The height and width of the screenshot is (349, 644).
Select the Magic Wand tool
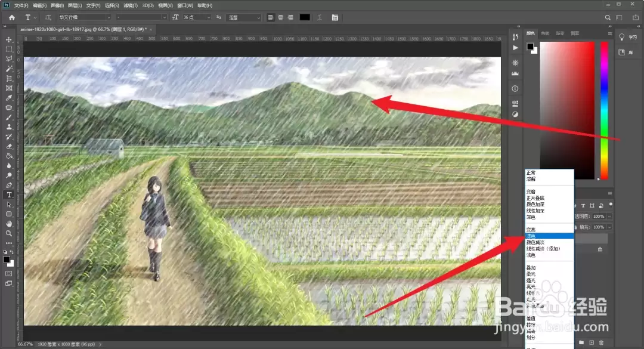coord(8,69)
